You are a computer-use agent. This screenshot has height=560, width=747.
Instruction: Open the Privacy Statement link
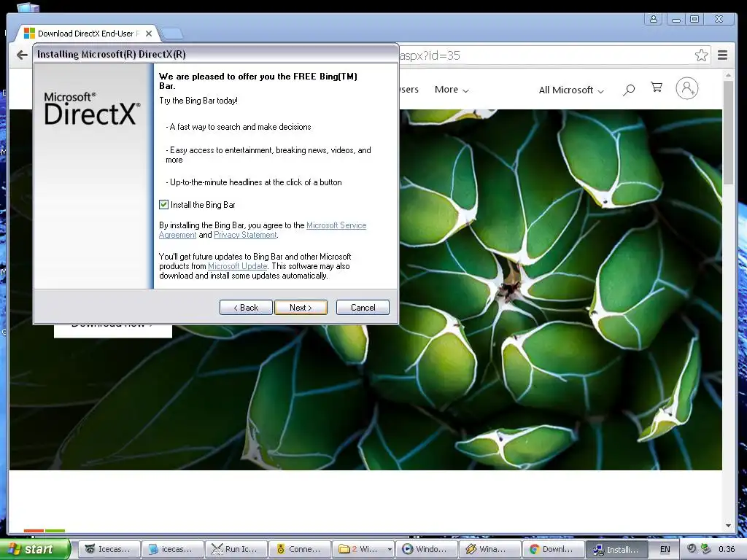[245, 235]
